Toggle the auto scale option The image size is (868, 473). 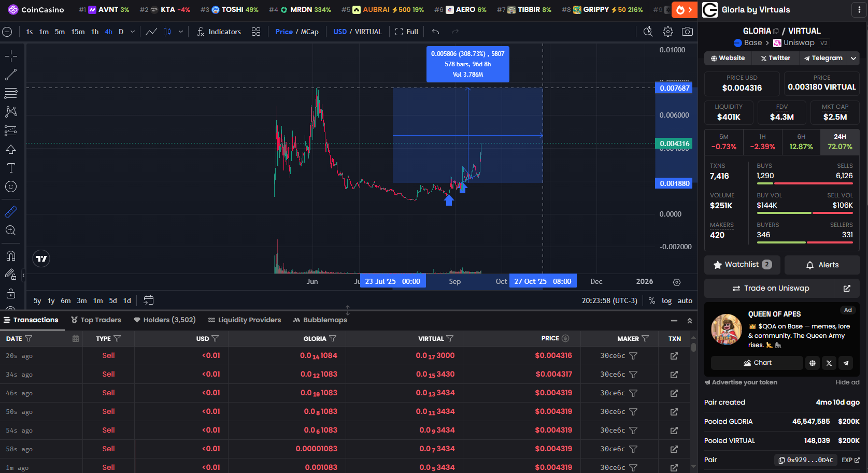point(685,300)
